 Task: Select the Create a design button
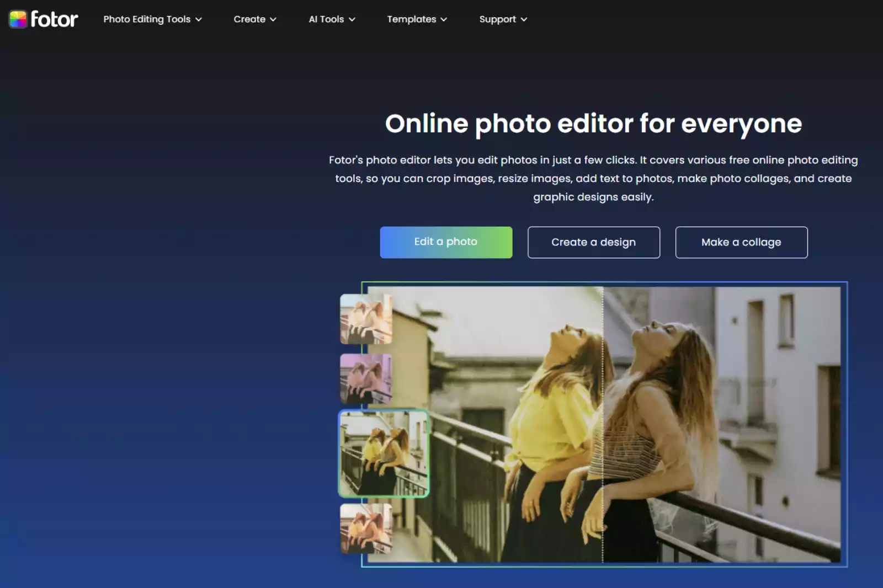[x=593, y=242]
